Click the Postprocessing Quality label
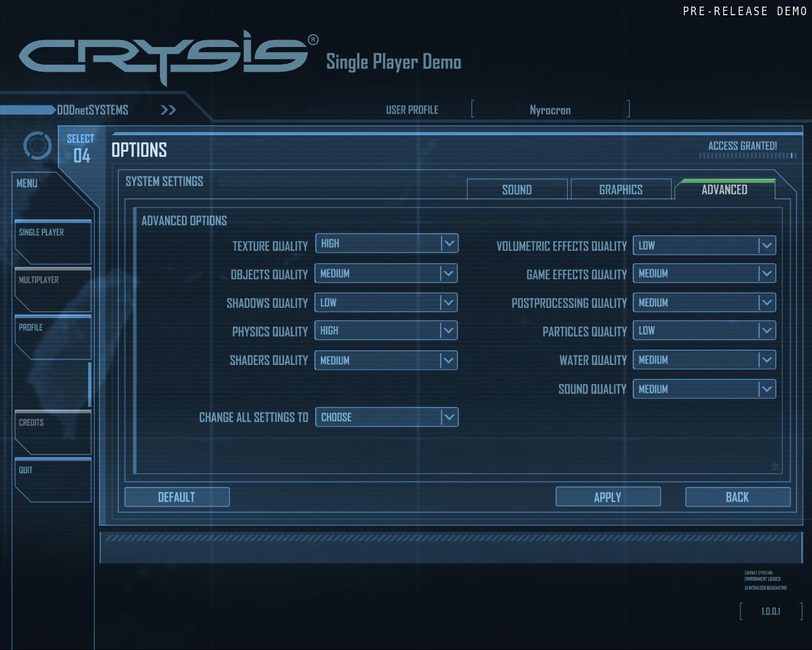 (569, 303)
